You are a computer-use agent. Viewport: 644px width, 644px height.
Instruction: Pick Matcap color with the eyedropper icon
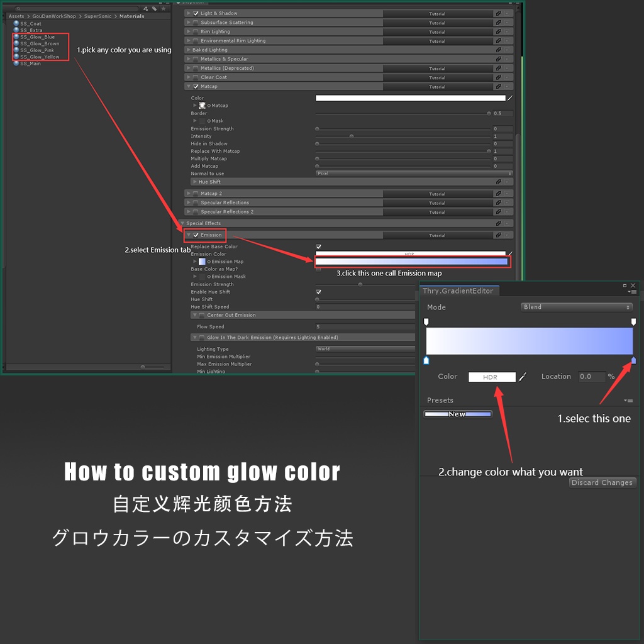tap(510, 98)
